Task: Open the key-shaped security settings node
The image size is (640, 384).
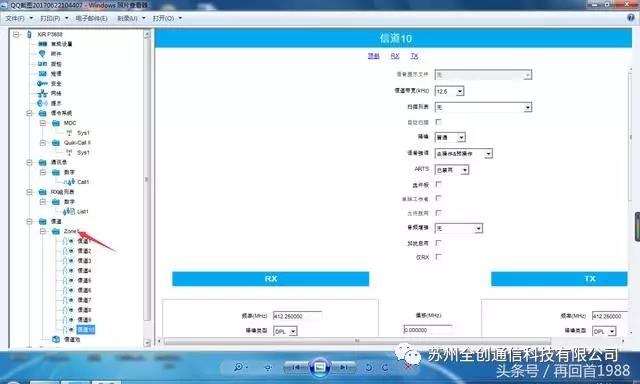Action: coord(42,83)
